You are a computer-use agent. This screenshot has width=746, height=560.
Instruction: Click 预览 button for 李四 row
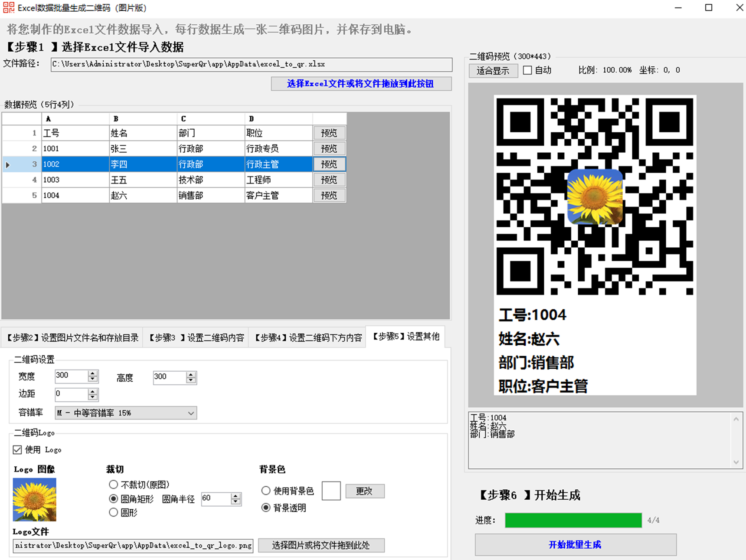pyautogui.click(x=329, y=164)
